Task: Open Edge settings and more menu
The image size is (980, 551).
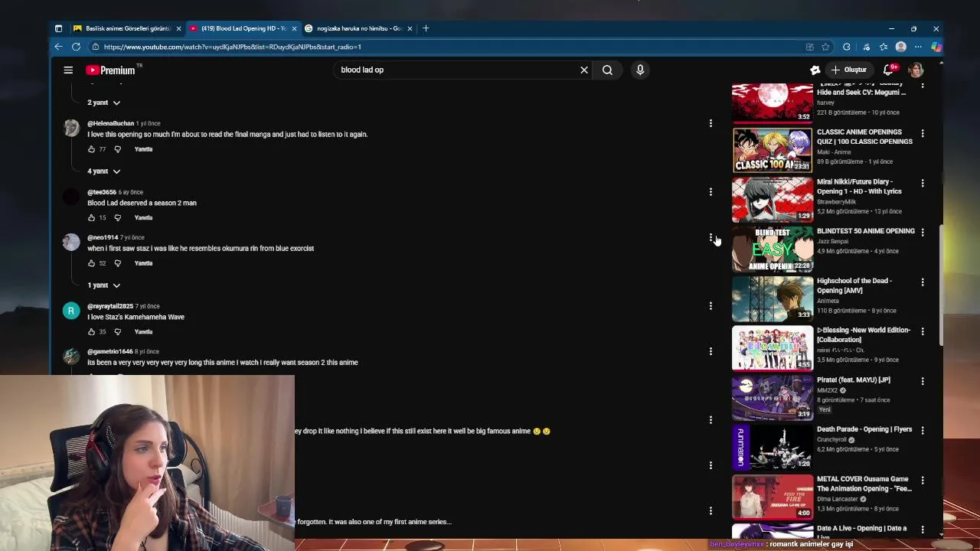Action: click(x=918, y=47)
